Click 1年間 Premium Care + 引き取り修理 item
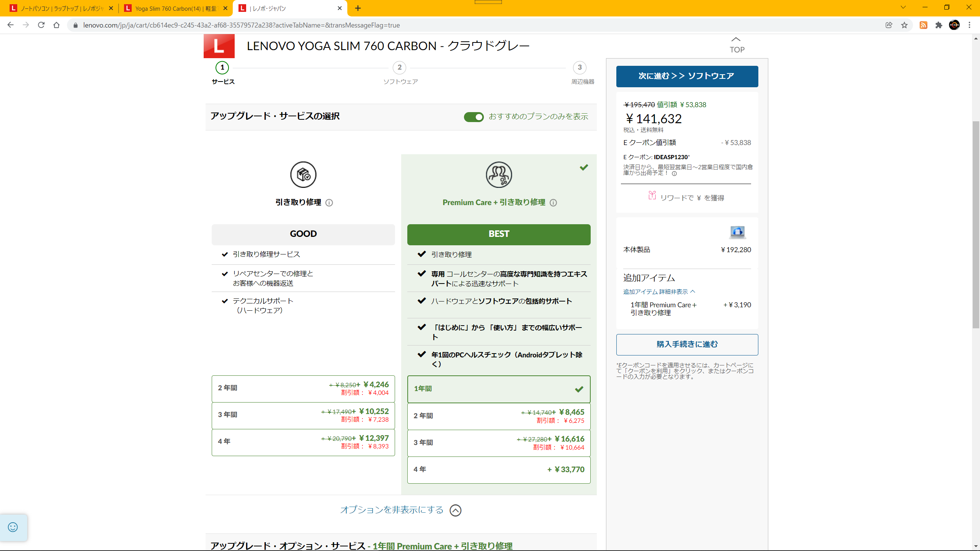 (663, 309)
